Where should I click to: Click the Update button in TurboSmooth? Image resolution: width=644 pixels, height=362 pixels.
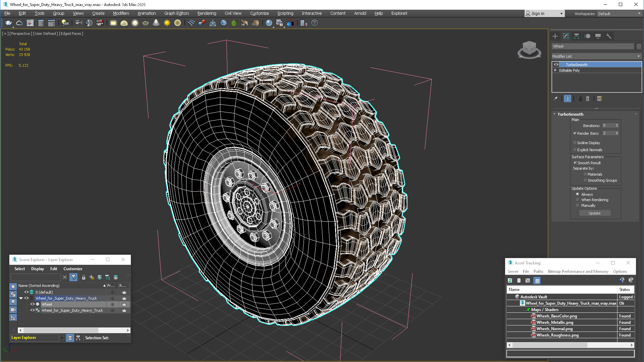(594, 213)
